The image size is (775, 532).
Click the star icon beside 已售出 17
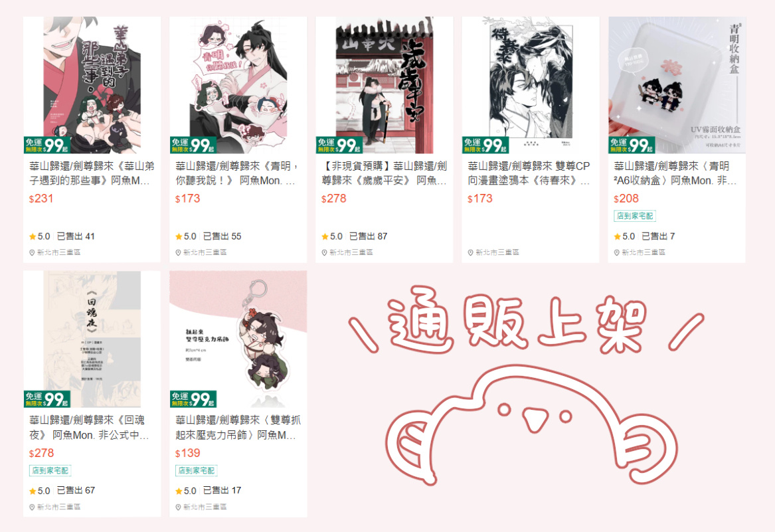[179, 491]
